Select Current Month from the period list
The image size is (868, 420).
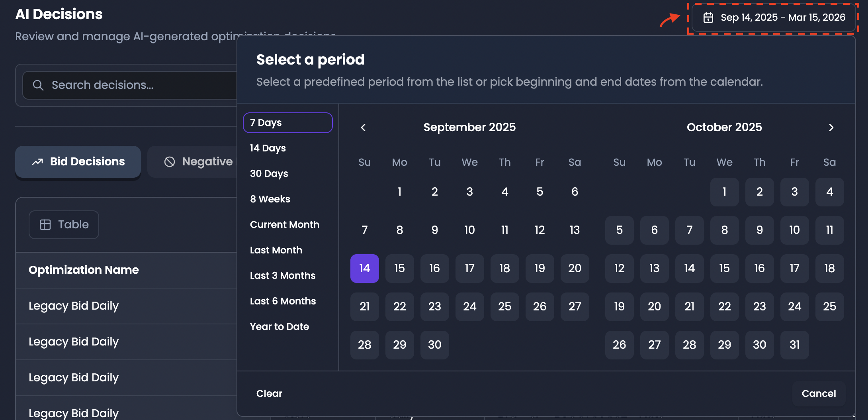coord(285,225)
